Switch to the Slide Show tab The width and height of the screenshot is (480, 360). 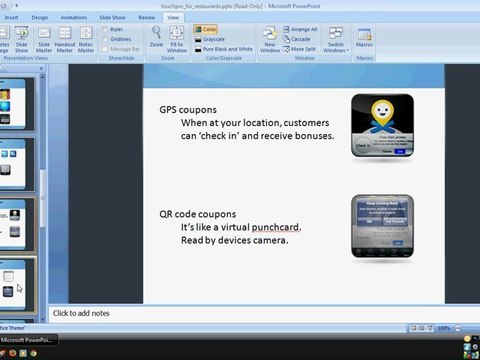coord(112,17)
